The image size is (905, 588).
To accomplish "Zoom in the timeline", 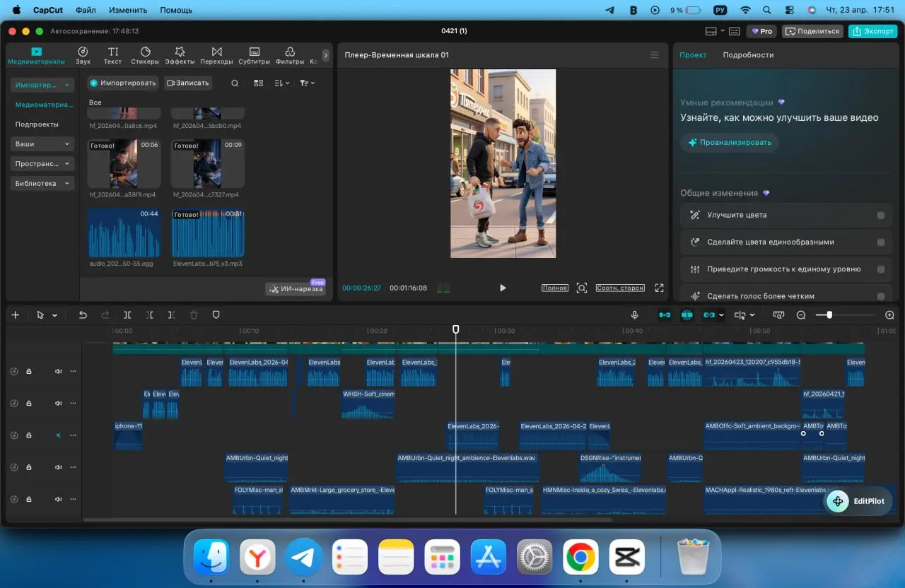I will coord(890,315).
